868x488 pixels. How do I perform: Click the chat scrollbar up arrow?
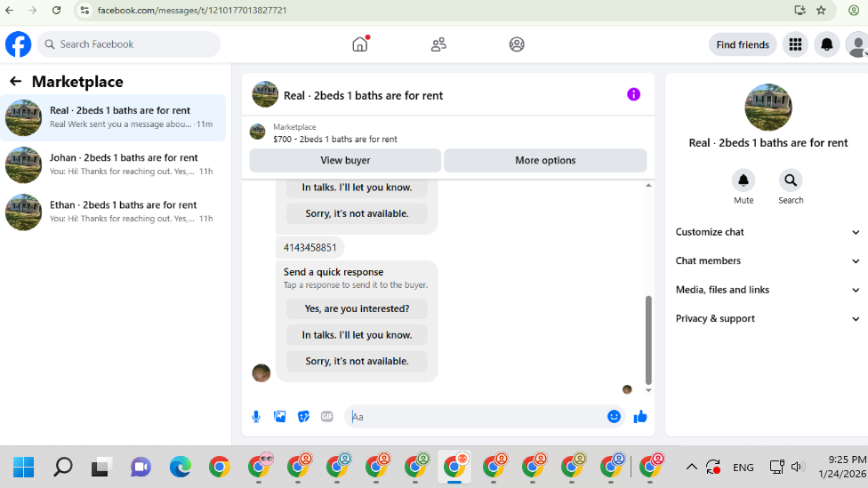[x=648, y=186]
